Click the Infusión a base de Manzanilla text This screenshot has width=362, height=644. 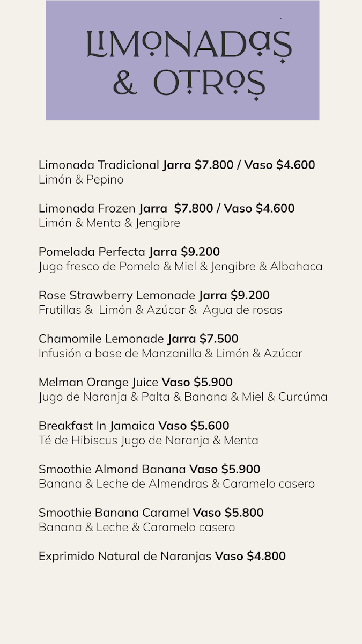(x=171, y=354)
